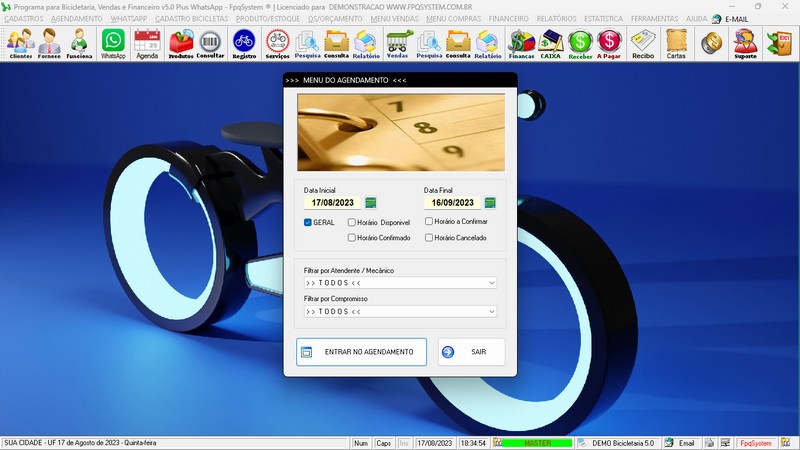Image resolution: width=800 pixels, height=450 pixels.
Task: Click the WhatsApp toolbar icon
Action: click(x=113, y=43)
